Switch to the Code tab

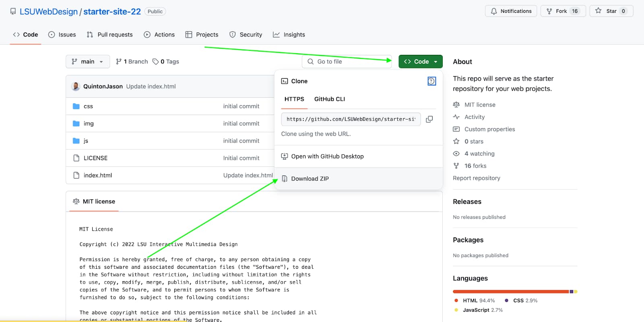(25, 35)
